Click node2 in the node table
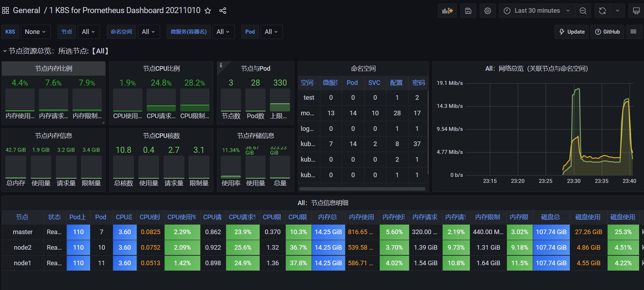 (x=23, y=248)
